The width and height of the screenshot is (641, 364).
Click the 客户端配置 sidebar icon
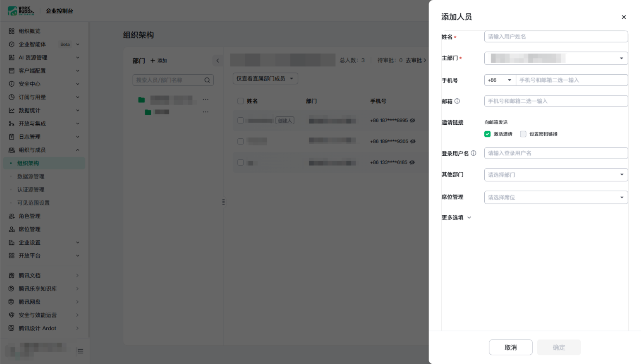tap(12, 71)
